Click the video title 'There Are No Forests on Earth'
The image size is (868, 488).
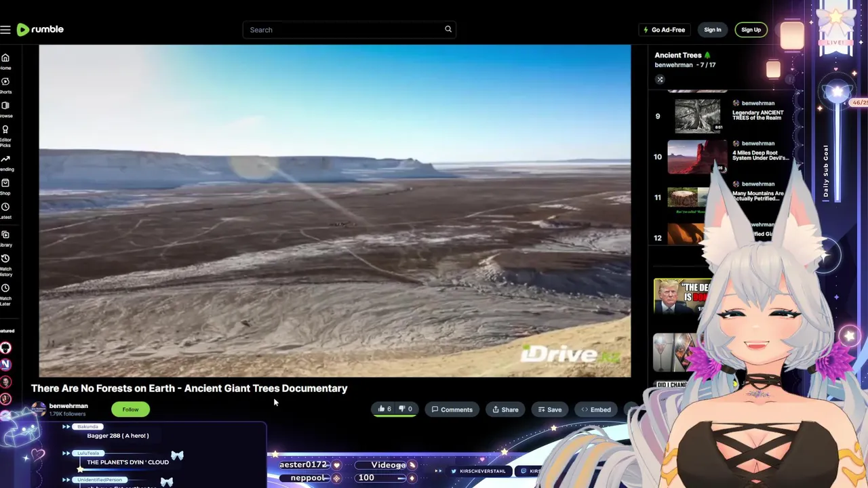tap(189, 388)
